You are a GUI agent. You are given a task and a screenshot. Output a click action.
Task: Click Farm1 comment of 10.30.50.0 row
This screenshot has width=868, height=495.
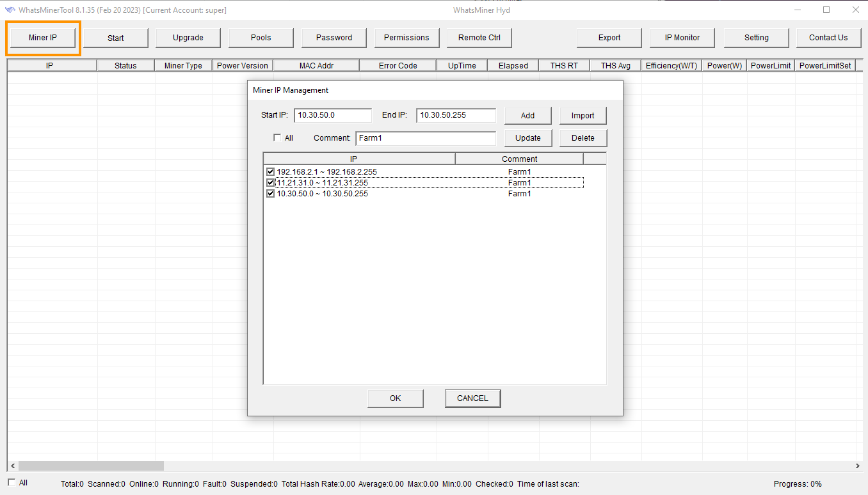(520, 194)
